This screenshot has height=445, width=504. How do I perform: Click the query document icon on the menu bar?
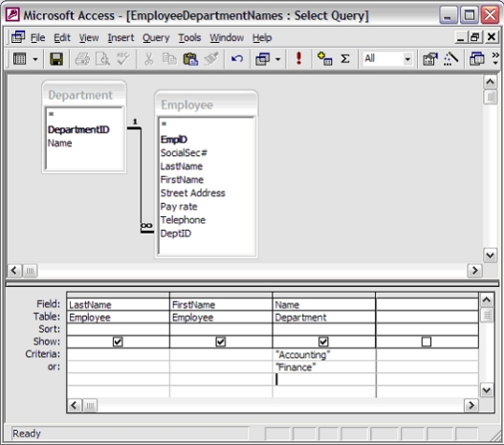coord(18,37)
